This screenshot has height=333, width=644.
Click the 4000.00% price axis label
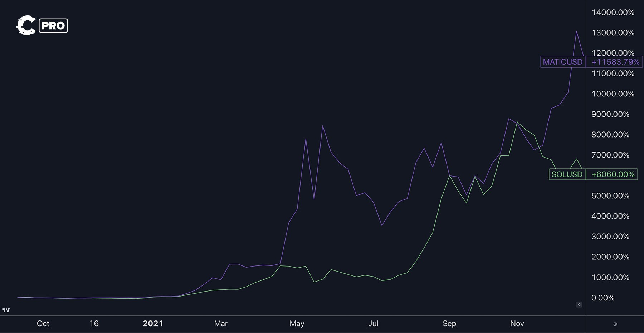pyautogui.click(x=610, y=216)
